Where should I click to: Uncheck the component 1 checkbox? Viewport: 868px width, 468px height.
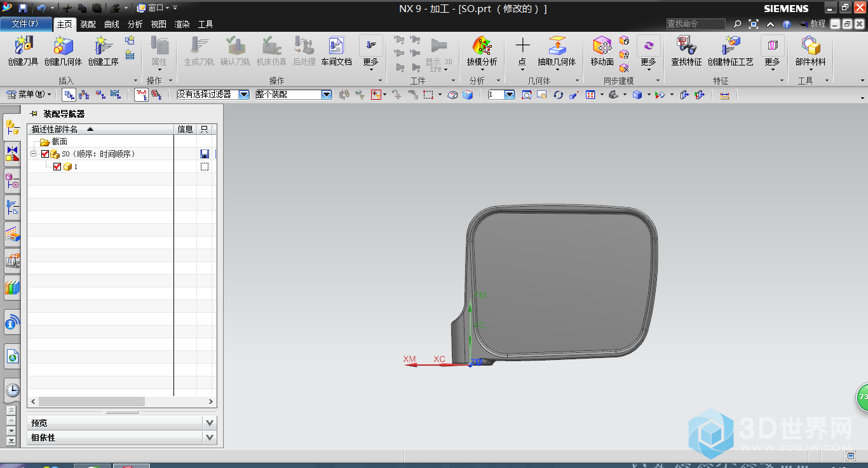(x=57, y=167)
